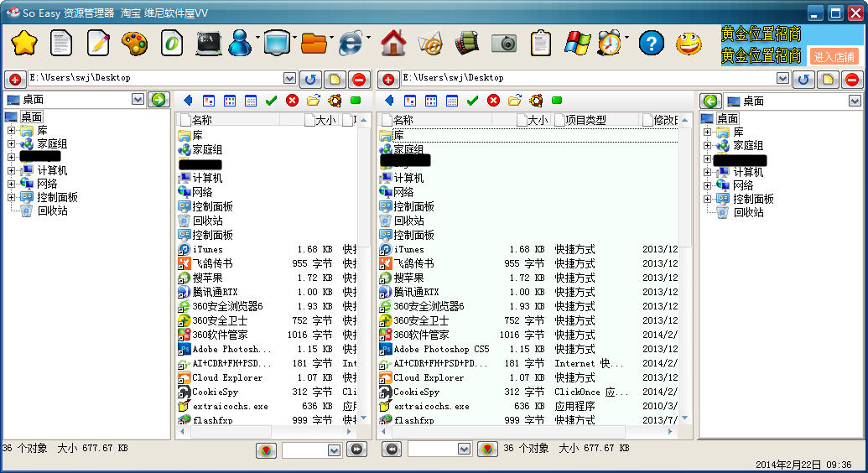Open the gold star favorites icon

(x=23, y=44)
